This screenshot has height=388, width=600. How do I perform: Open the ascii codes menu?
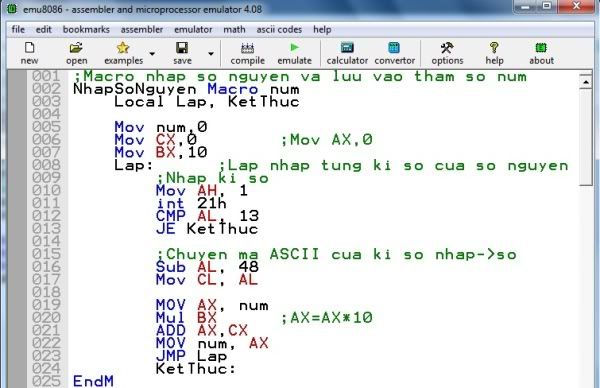pyautogui.click(x=279, y=29)
